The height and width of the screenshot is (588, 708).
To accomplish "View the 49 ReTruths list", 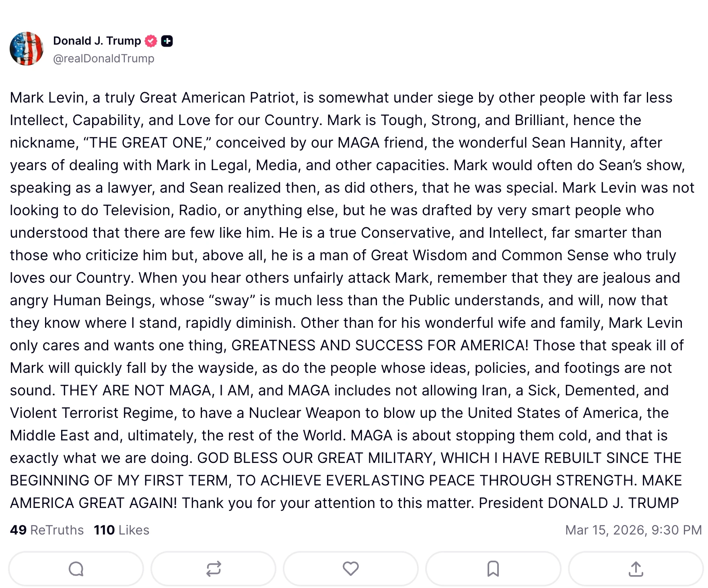I will pos(47,530).
